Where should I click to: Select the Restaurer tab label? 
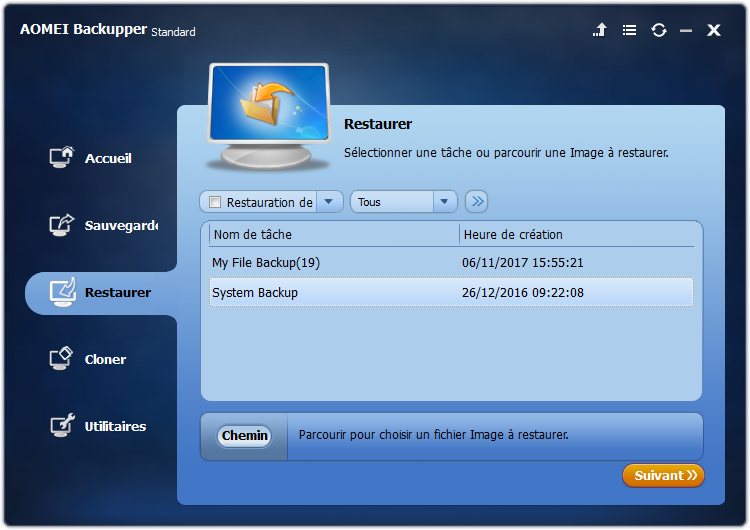point(118,292)
